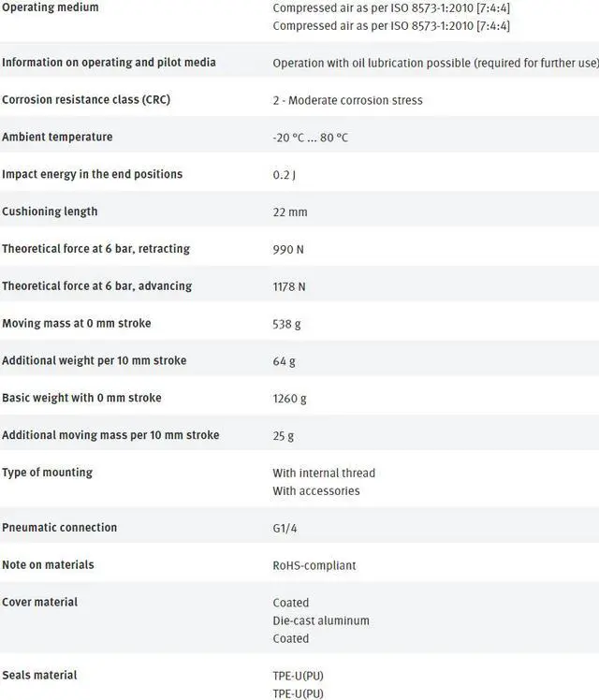599x700 pixels.
Task: Click 'Moving mass at 0 mm stroke' label
Action: coord(76,324)
